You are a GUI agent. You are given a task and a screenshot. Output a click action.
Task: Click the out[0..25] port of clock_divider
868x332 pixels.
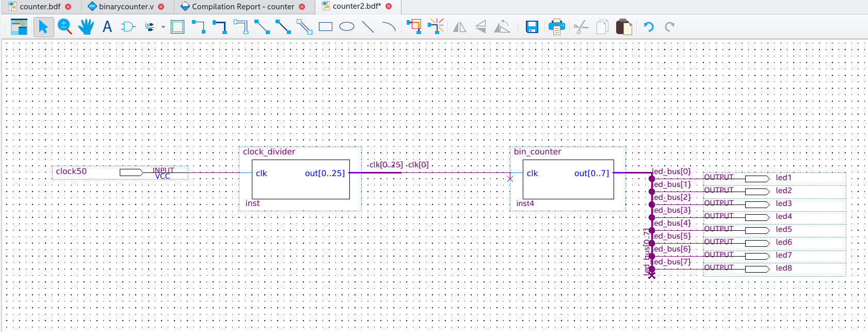click(325, 173)
